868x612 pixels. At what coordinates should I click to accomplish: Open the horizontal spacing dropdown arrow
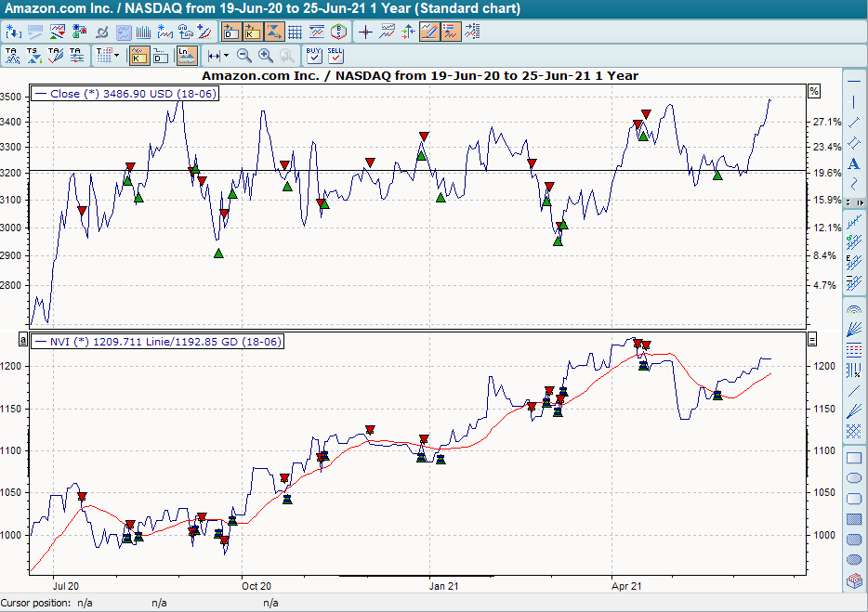click(225, 55)
